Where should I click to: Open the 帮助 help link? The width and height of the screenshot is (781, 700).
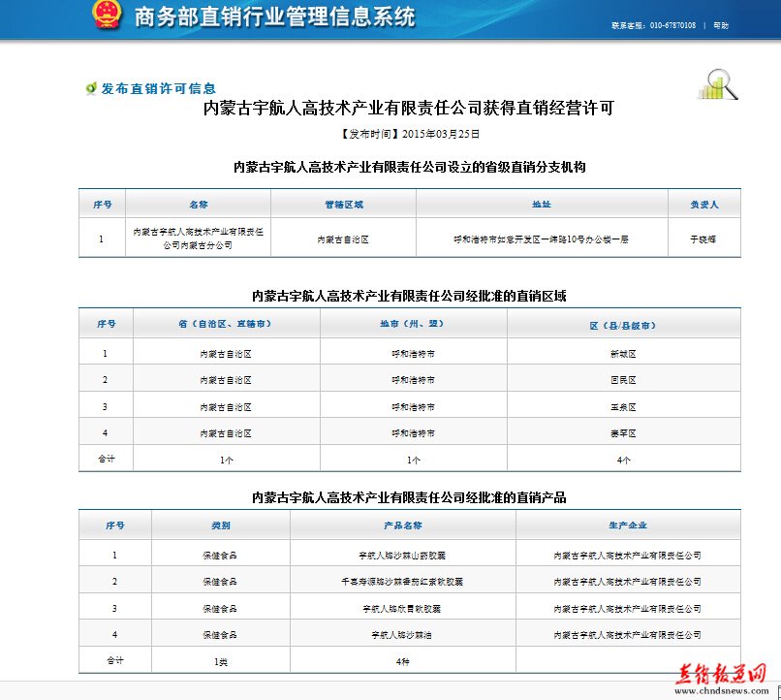pyautogui.click(x=721, y=25)
